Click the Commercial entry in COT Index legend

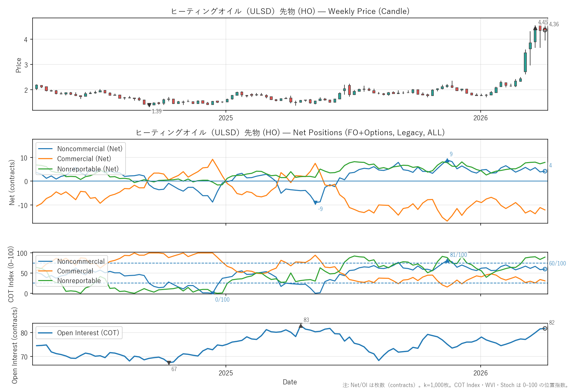[x=75, y=271]
